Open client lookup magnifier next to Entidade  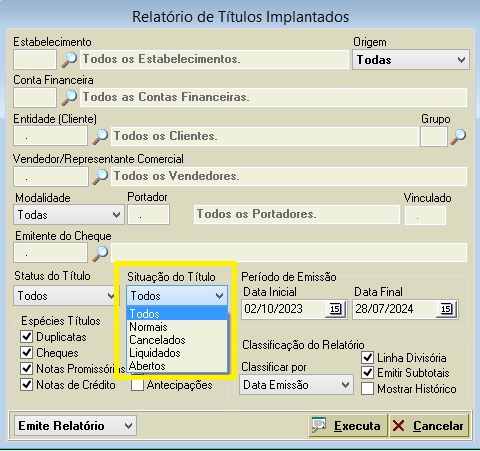pos(100,137)
